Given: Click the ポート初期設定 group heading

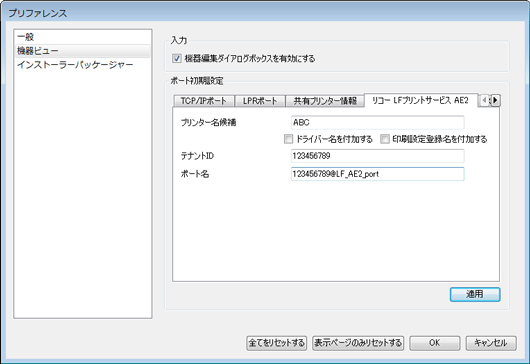Looking at the screenshot, I should point(197,81).
